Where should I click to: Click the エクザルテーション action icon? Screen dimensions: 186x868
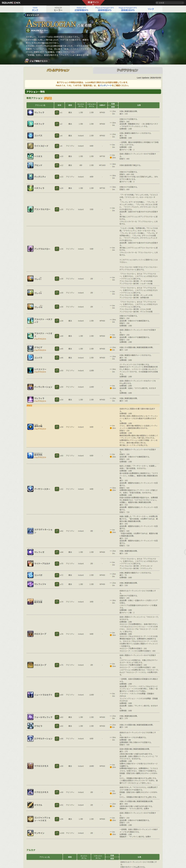click(x=30, y=738)
